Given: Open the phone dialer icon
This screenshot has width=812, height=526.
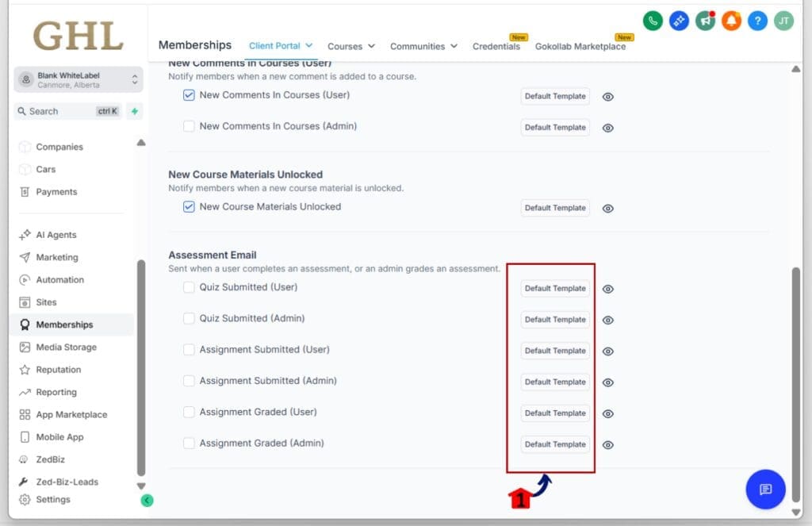Looking at the screenshot, I should click(652, 21).
